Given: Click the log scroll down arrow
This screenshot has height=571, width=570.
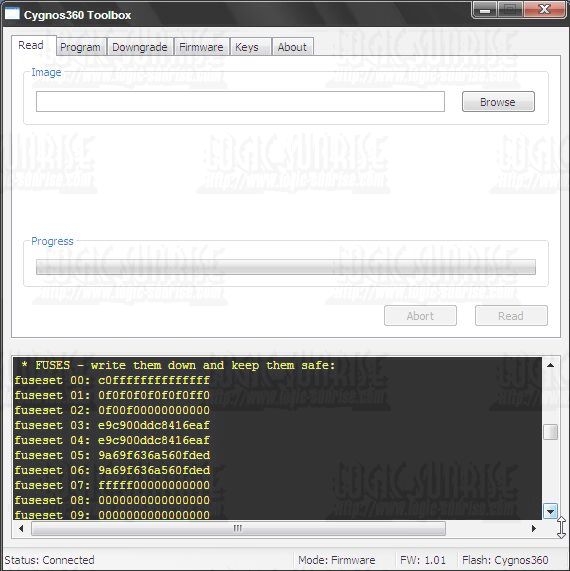Looking at the screenshot, I should (550, 511).
